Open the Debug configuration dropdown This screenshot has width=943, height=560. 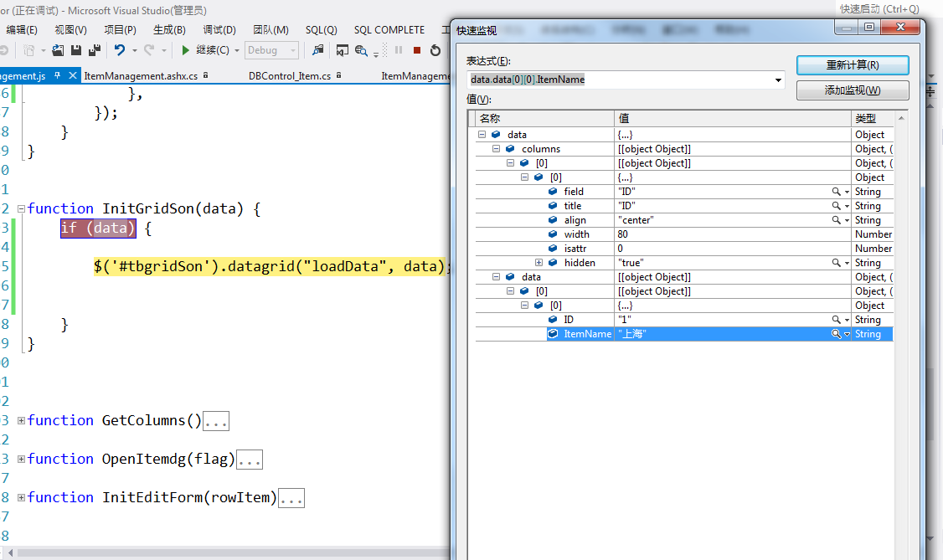click(x=293, y=50)
